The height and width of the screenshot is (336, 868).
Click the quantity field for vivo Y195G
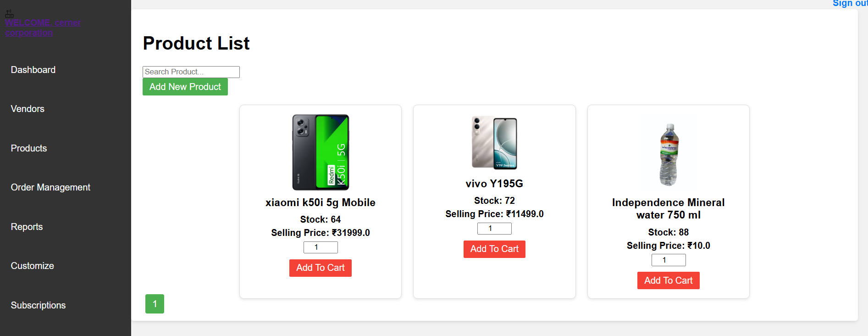click(x=494, y=228)
